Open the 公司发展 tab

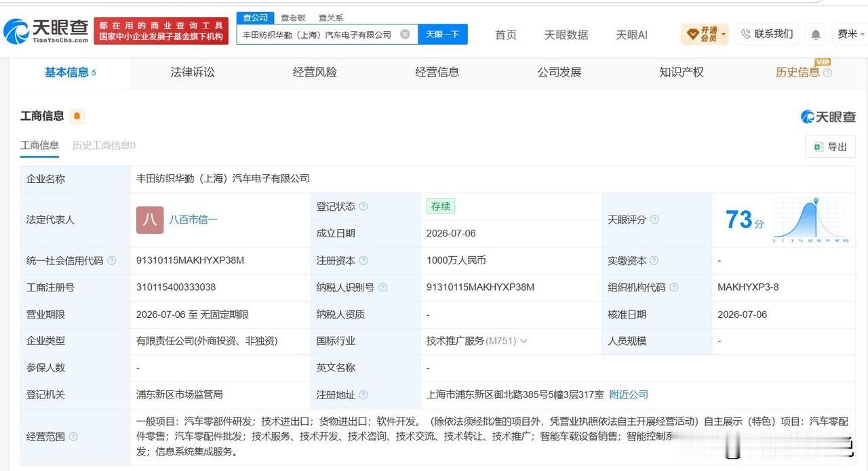click(x=559, y=73)
